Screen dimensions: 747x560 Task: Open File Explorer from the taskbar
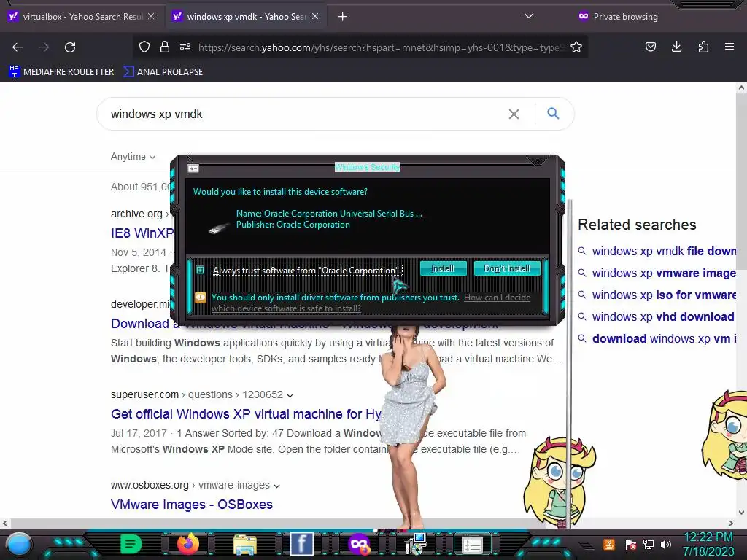click(245, 545)
